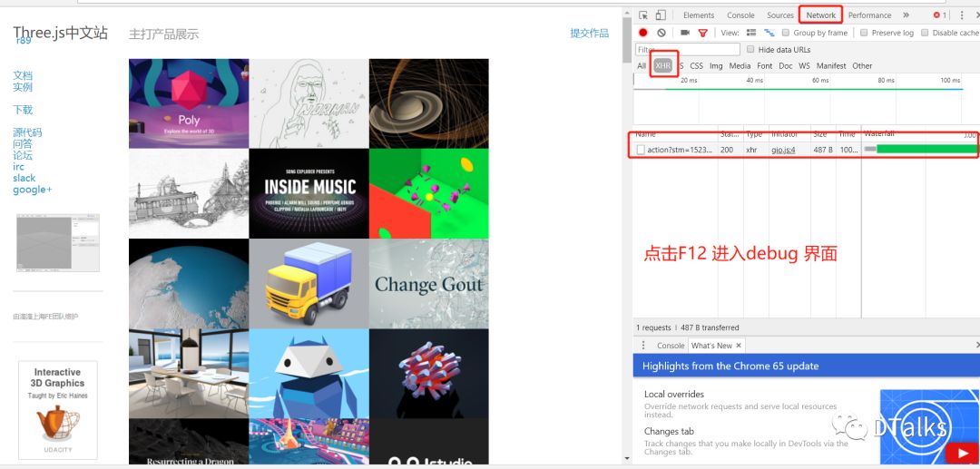Go to the 论坛 link
The height and width of the screenshot is (469, 980).
tap(23, 155)
